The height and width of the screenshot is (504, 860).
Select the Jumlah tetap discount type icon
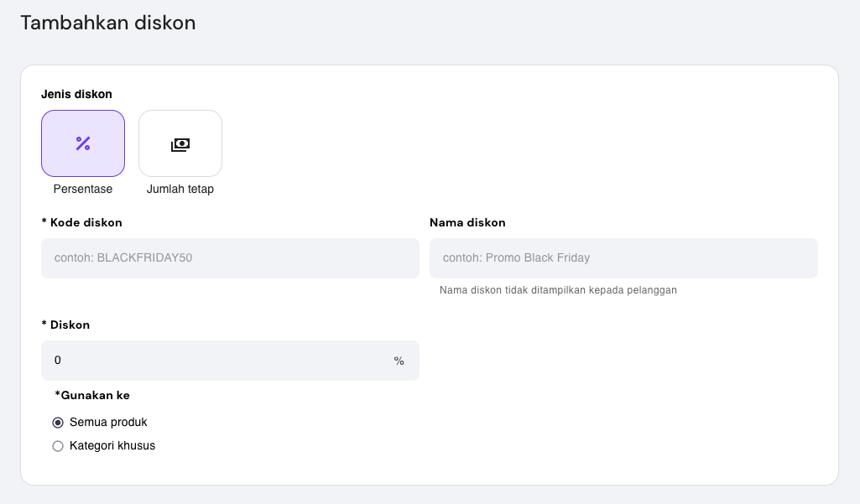(180, 143)
